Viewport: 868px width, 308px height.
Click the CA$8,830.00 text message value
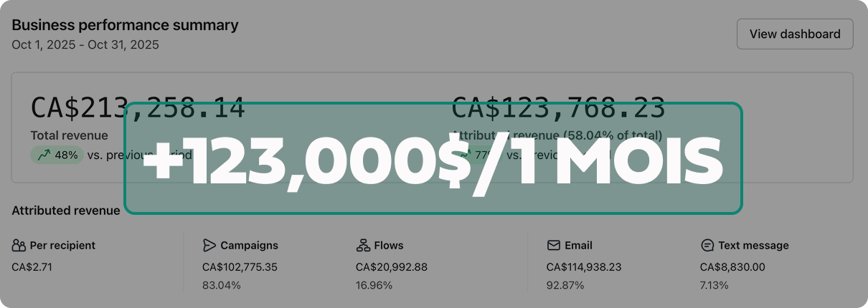732,267
